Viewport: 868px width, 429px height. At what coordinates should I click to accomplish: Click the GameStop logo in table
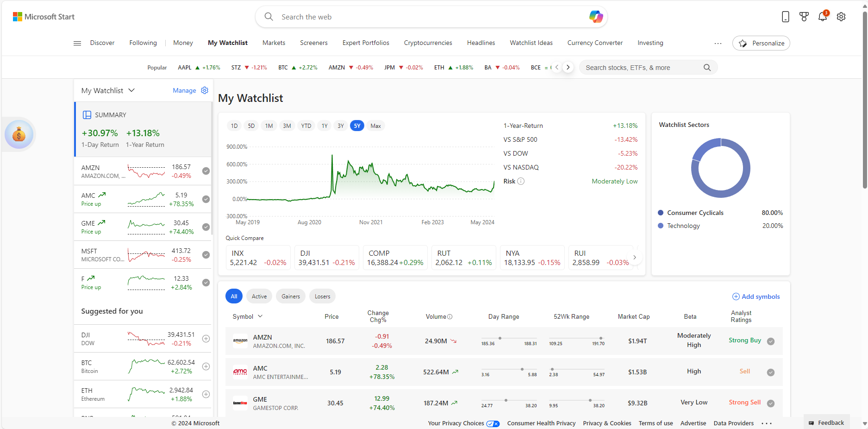(x=240, y=403)
